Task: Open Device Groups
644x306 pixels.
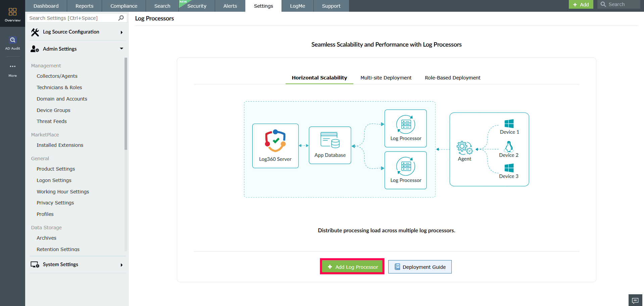Action: click(54, 110)
